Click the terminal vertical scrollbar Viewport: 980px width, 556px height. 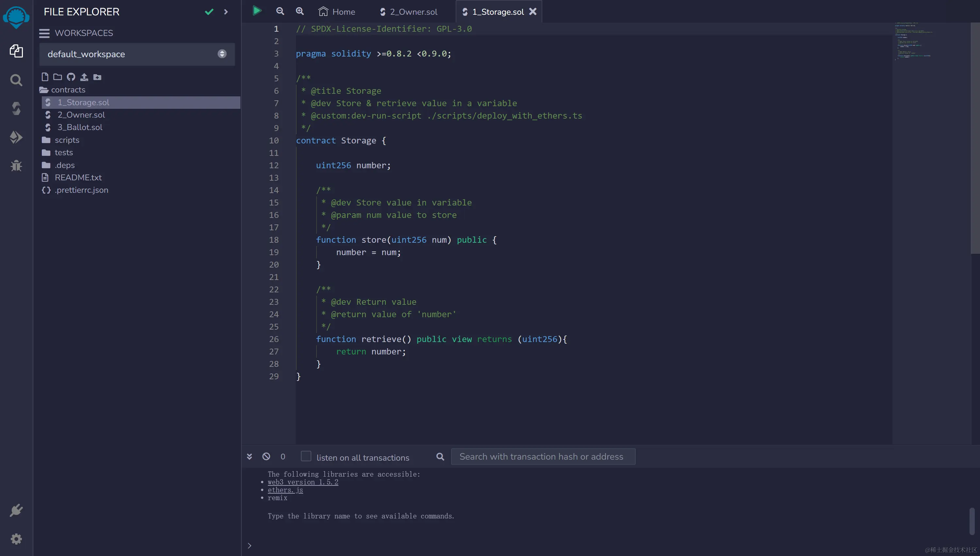[x=972, y=521]
